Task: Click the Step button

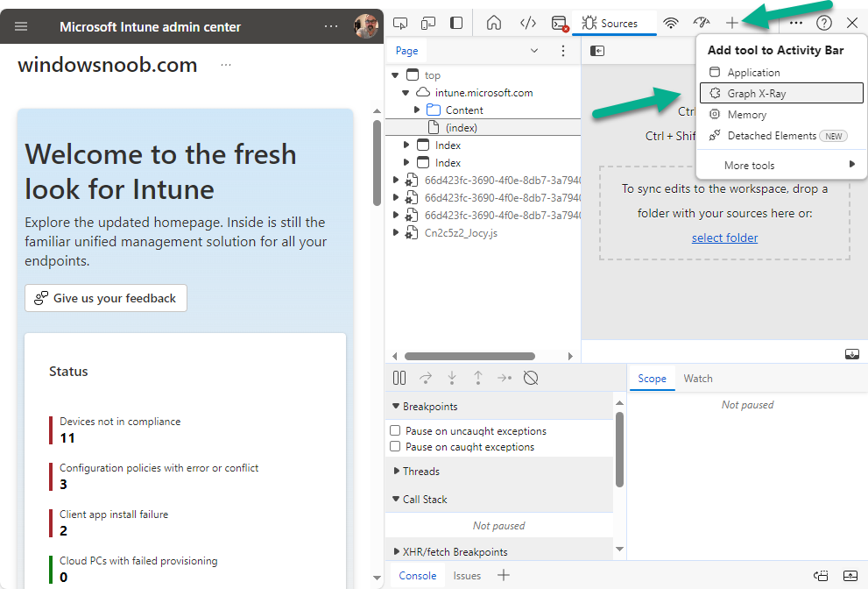Action: 505,378
